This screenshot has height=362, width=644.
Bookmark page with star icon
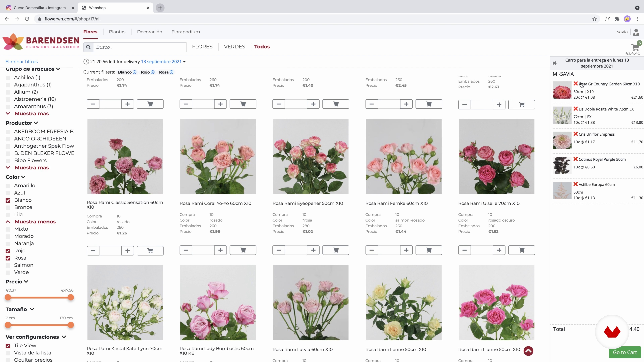pos(595,19)
